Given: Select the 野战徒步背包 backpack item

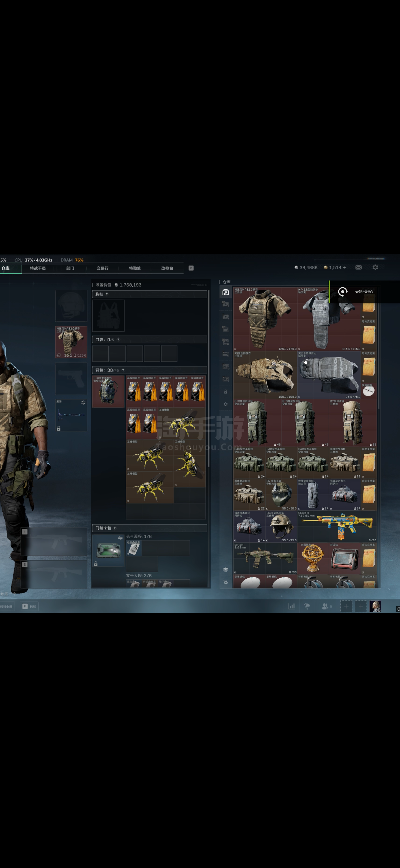Looking at the screenshot, I should pos(313,494).
